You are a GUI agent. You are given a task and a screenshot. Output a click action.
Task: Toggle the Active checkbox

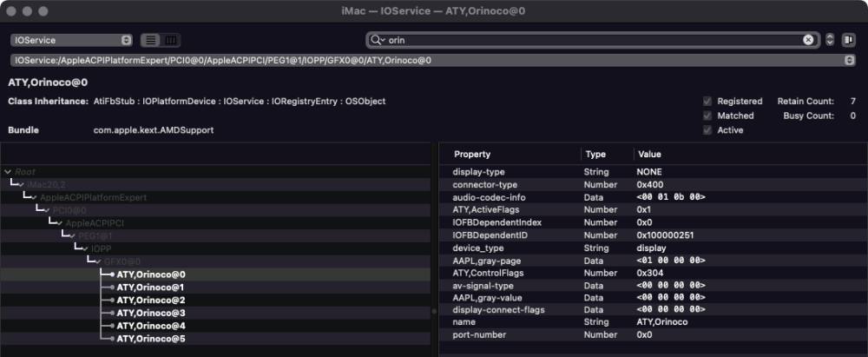coord(707,130)
